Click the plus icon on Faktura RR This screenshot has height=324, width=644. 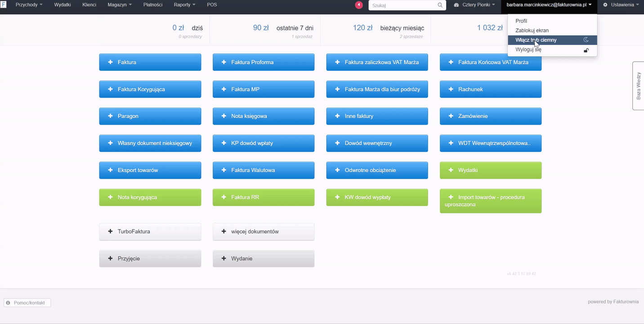224,197
